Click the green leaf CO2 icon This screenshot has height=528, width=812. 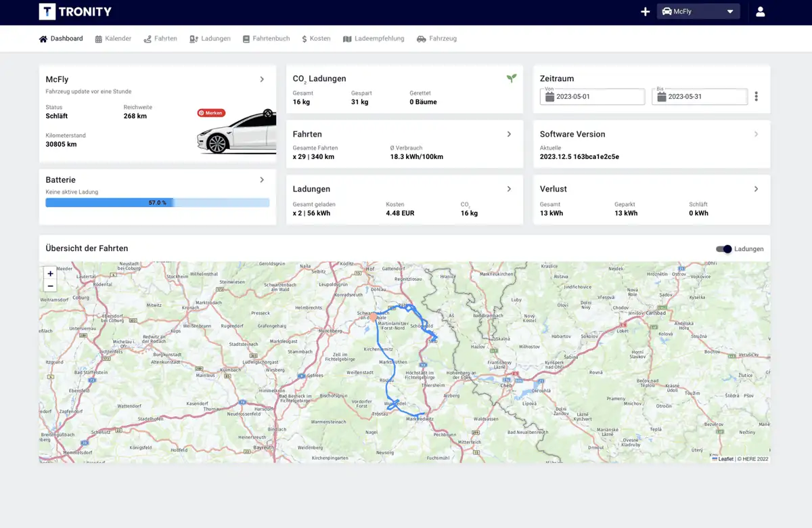pyautogui.click(x=512, y=79)
